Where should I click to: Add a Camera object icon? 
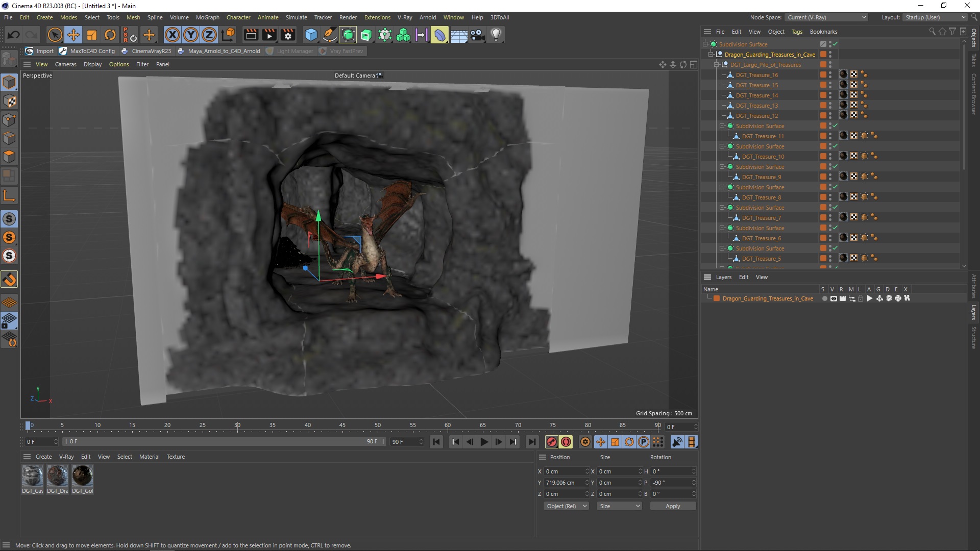[477, 35]
